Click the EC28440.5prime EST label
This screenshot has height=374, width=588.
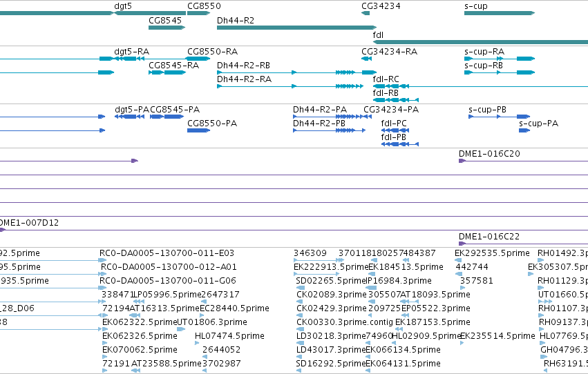(234, 308)
